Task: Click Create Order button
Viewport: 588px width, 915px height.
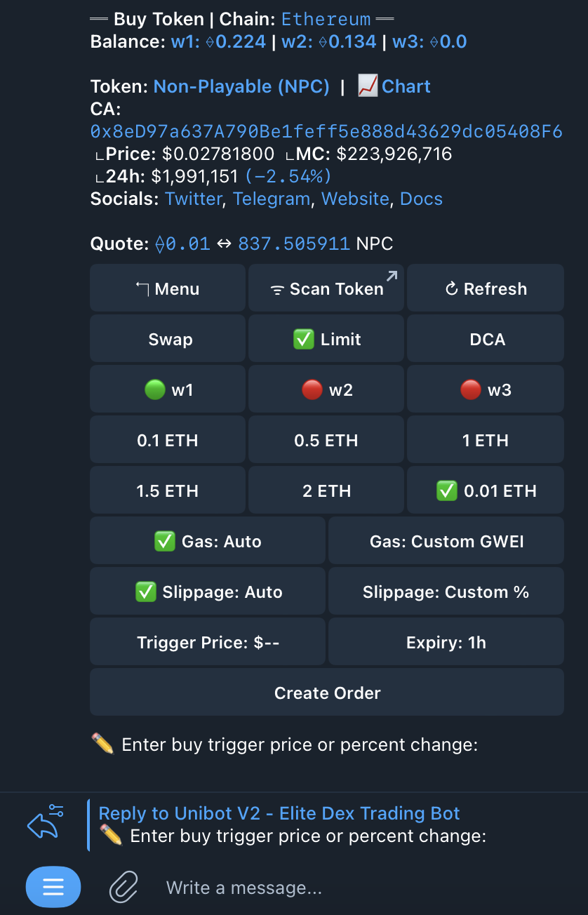Action: [x=327, y=693]
